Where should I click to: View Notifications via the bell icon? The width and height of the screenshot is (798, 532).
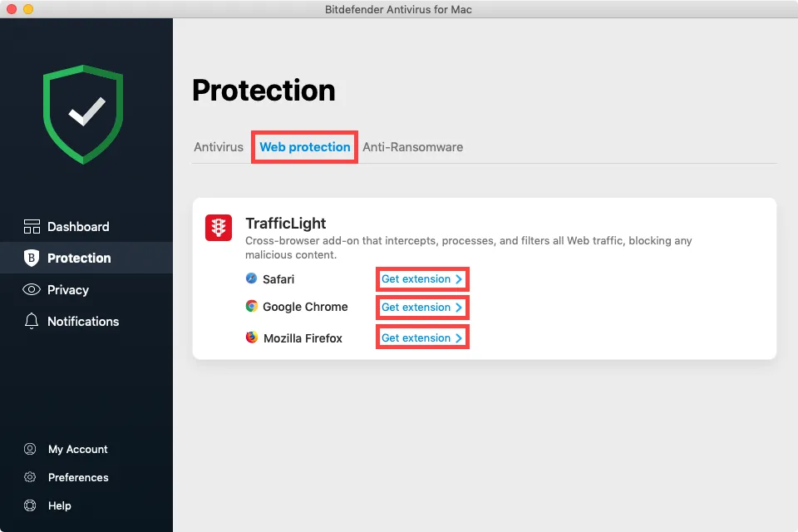tap(33, 322)
